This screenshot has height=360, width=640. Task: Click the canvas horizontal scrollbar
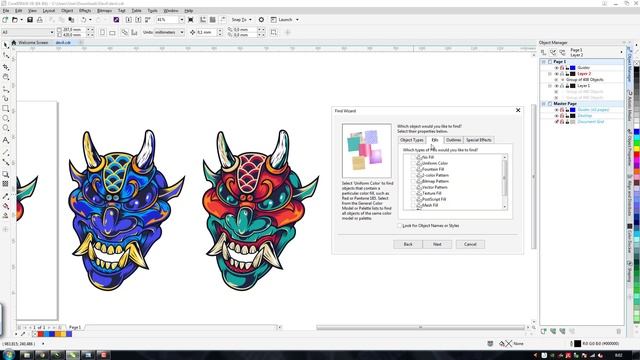coord(420,327)
